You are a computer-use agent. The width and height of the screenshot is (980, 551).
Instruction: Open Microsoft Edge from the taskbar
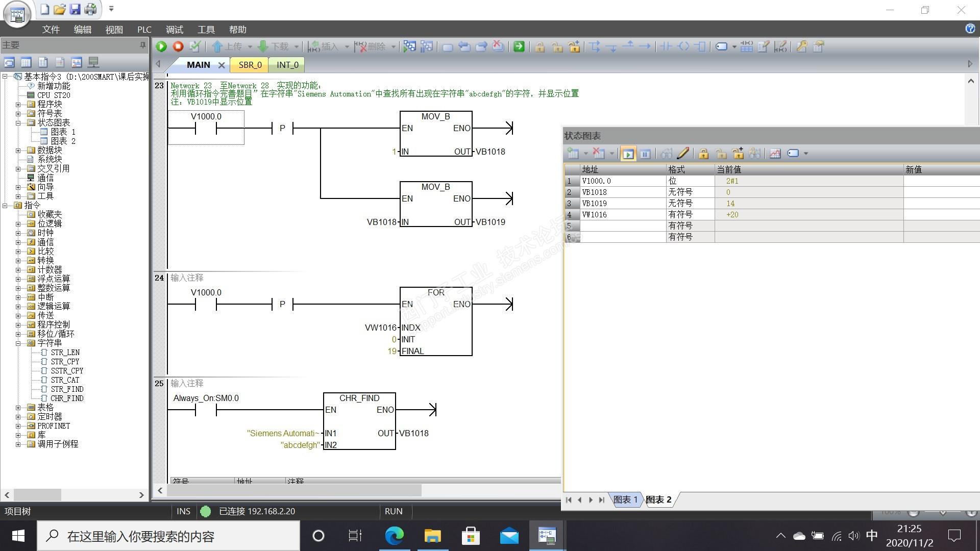(x=394, y=536)
